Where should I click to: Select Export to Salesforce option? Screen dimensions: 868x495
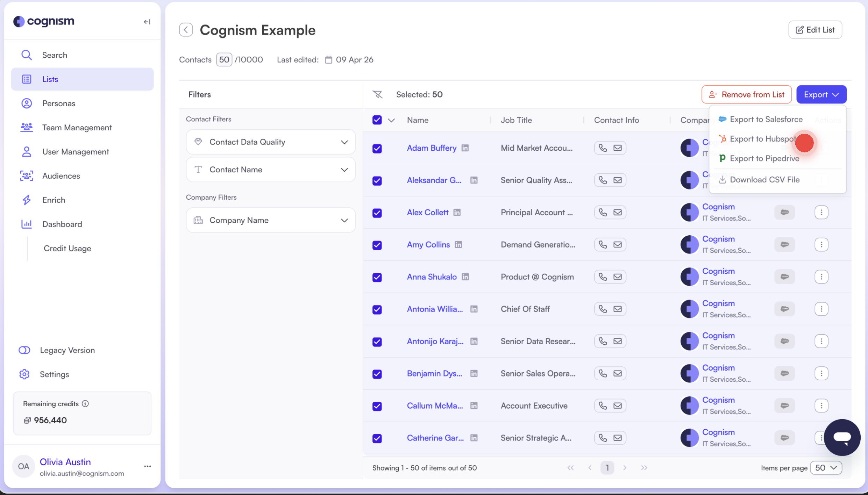coord(766,119)
